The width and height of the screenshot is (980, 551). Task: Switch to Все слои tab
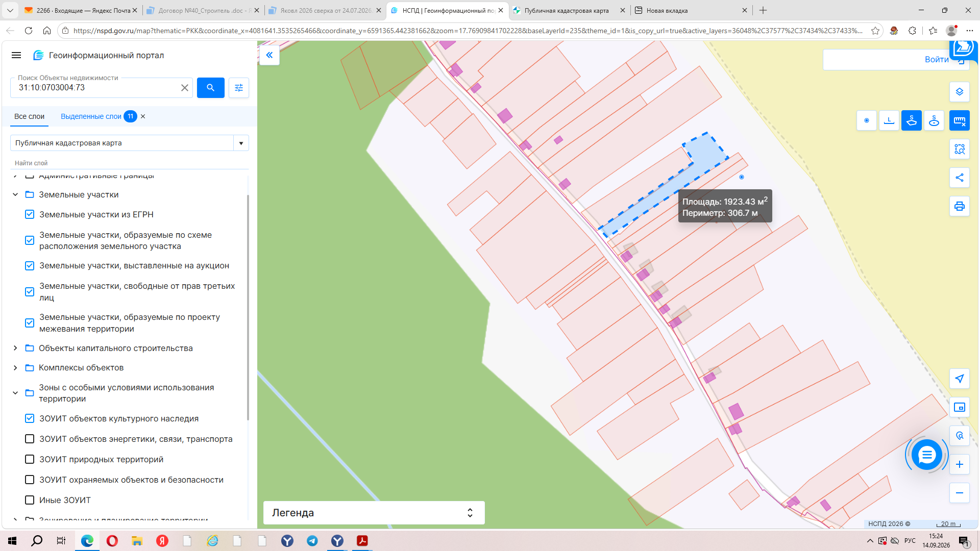pyautogui.click(x=29, y=116)
